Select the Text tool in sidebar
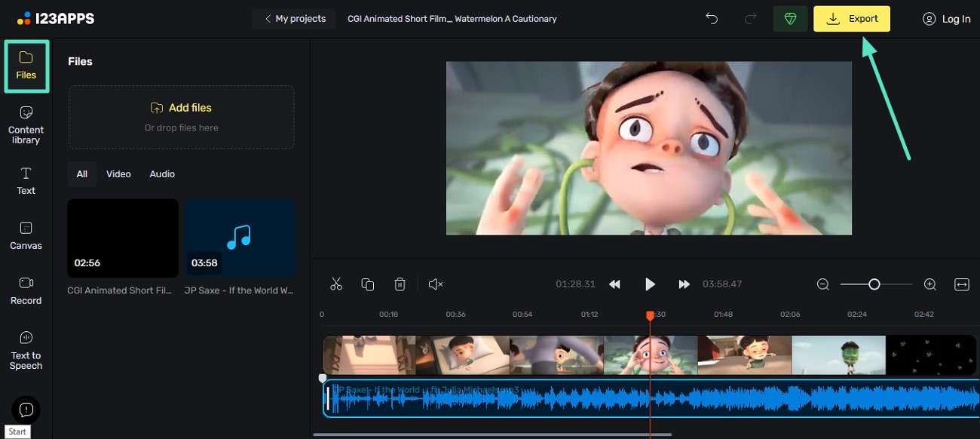This screenshot has width=980, height=439. pos(26,180)
